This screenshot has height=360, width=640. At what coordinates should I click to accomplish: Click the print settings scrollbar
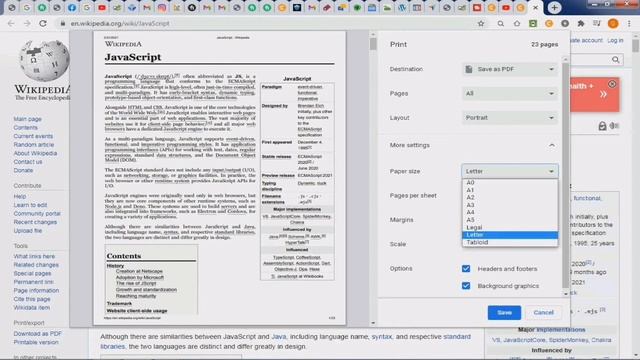click(x=565, y=176)
